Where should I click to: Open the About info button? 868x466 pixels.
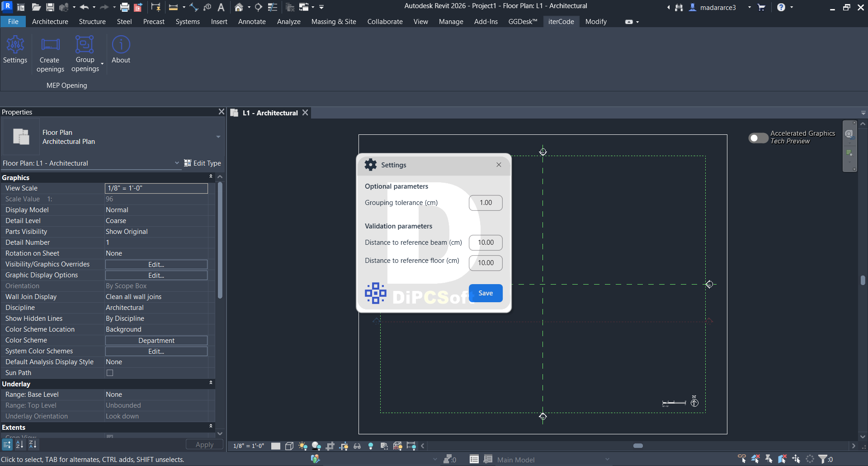(x=121, y=50)
